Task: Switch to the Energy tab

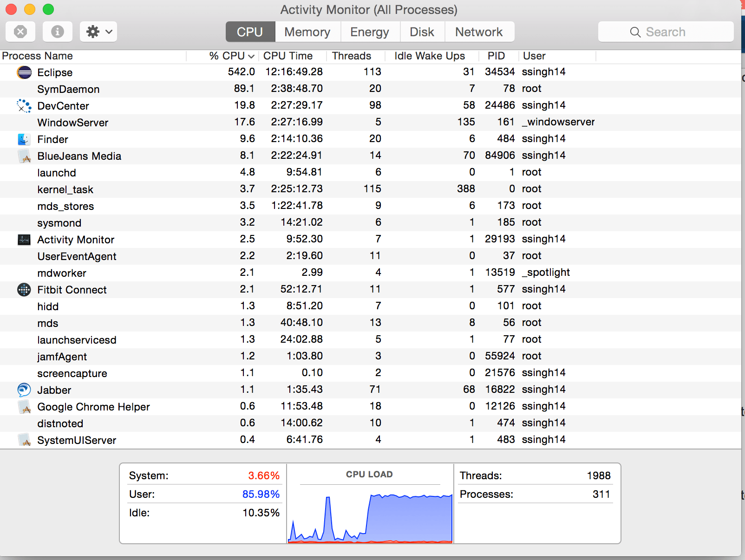Action: click(x=370, y=32)
